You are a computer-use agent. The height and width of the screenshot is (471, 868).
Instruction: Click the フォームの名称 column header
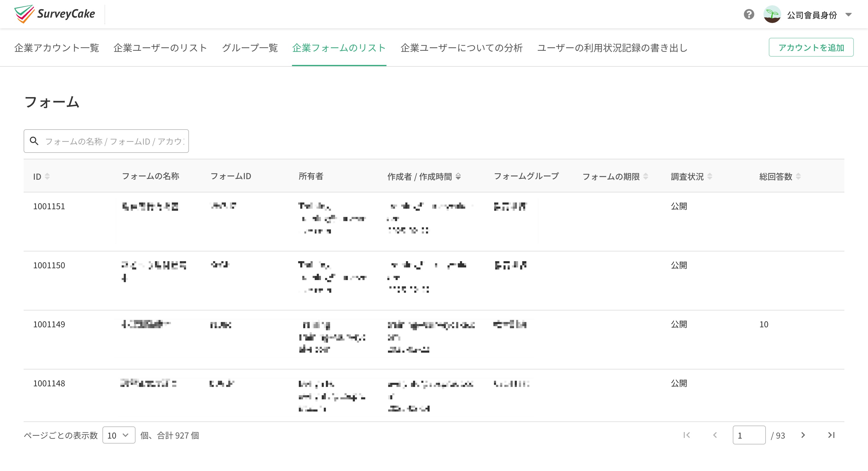click(x=150, y=176)
